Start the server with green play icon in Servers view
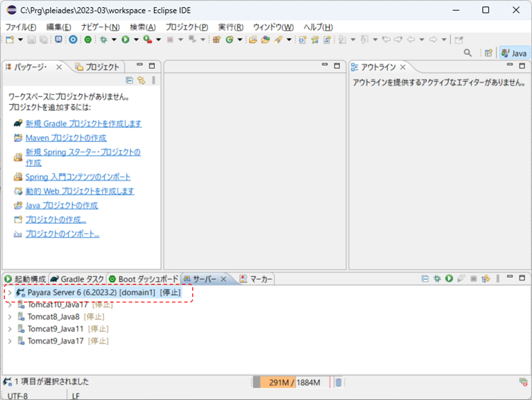 pyautogui.click(x=449, y=279)
